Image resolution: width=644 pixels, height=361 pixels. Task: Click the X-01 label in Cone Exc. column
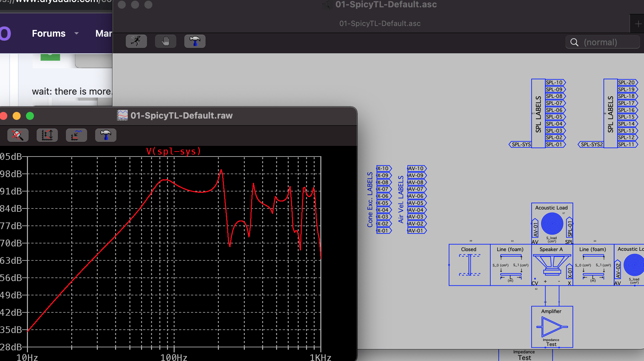(x=384, y=230)
